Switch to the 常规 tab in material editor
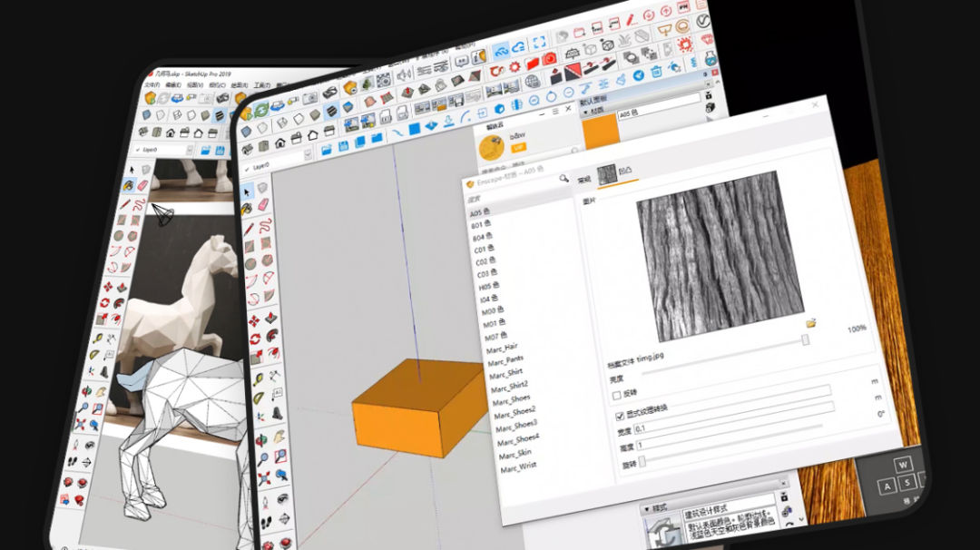The height and width of the screenshot is (550, 980). coord(584,180)
